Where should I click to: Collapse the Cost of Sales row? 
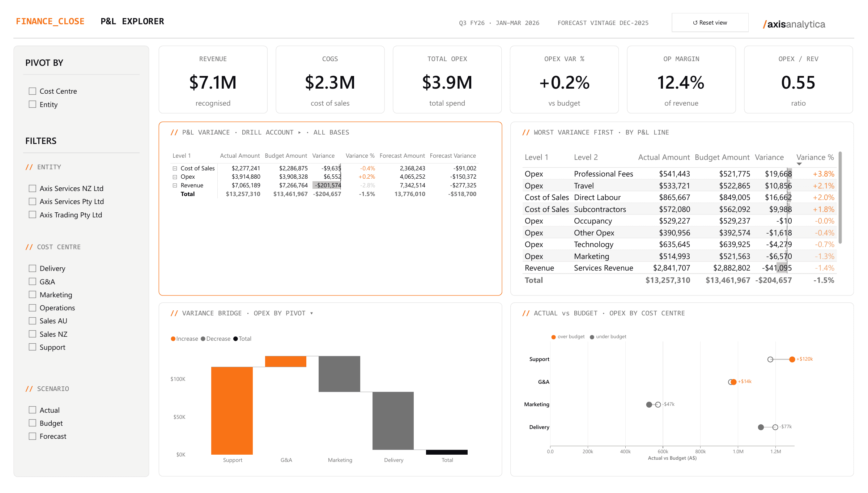(175, 169)
